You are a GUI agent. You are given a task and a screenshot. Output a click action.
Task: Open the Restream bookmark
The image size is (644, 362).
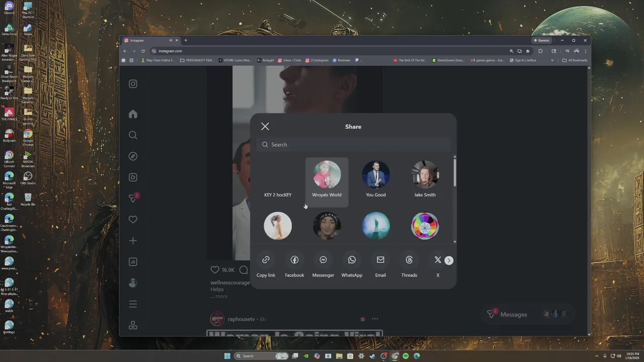pyautogui.click(x=341, y=60)
